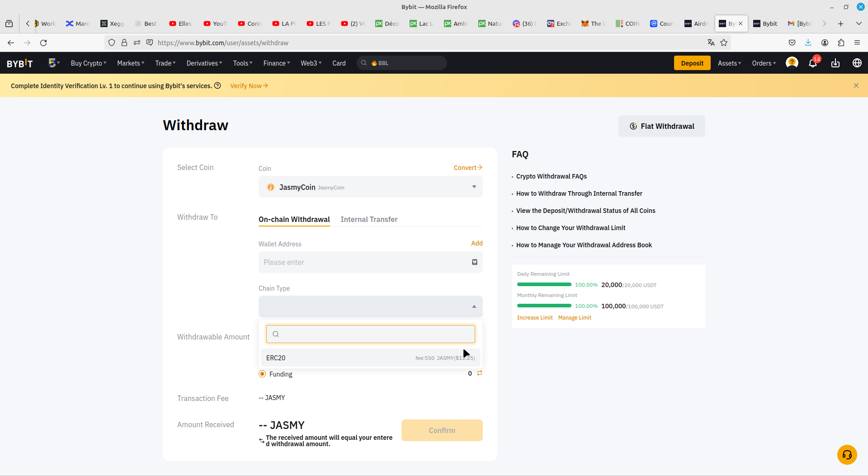Click the translate page icon in URL bar
This screenshot has height=476, width=868.
coord(711,42)
